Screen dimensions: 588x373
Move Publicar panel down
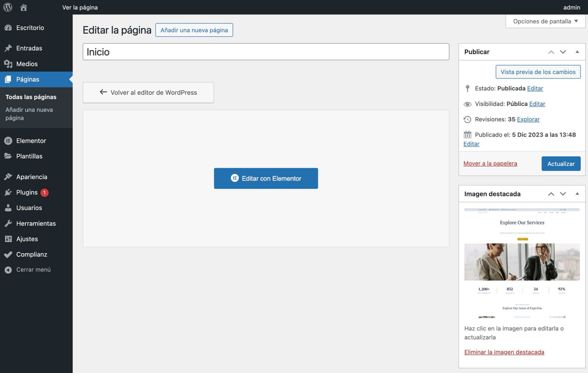[563, 52]
